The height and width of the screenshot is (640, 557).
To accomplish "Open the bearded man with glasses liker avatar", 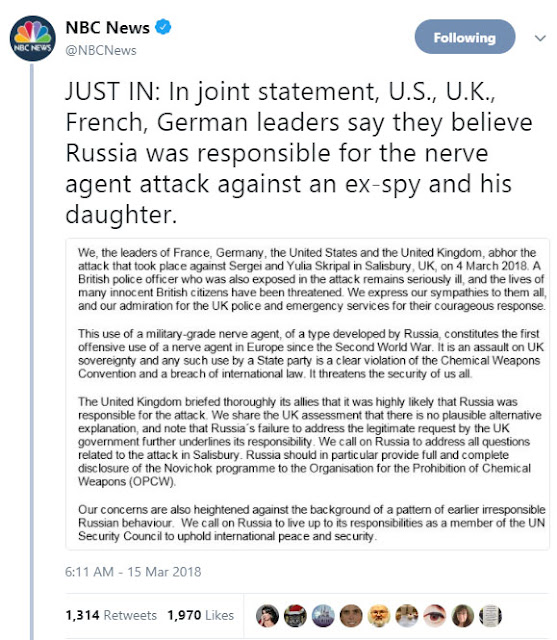I will (x=379, y=616).
